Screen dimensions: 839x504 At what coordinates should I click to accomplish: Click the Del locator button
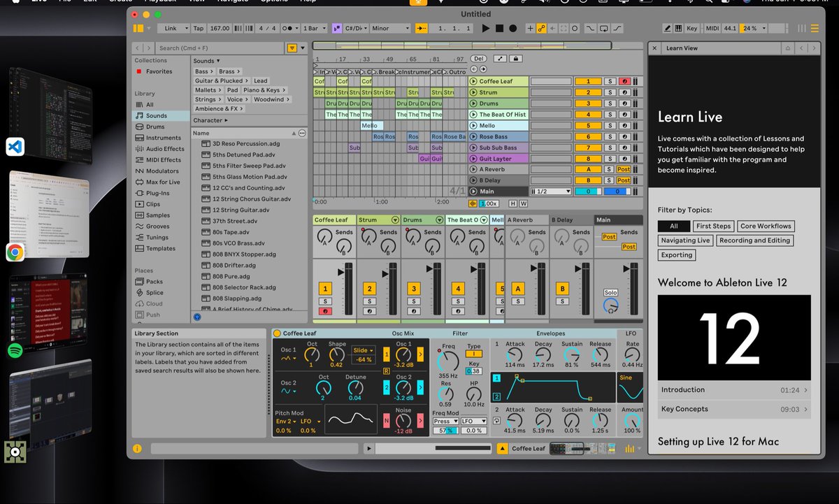click(478, 59)
